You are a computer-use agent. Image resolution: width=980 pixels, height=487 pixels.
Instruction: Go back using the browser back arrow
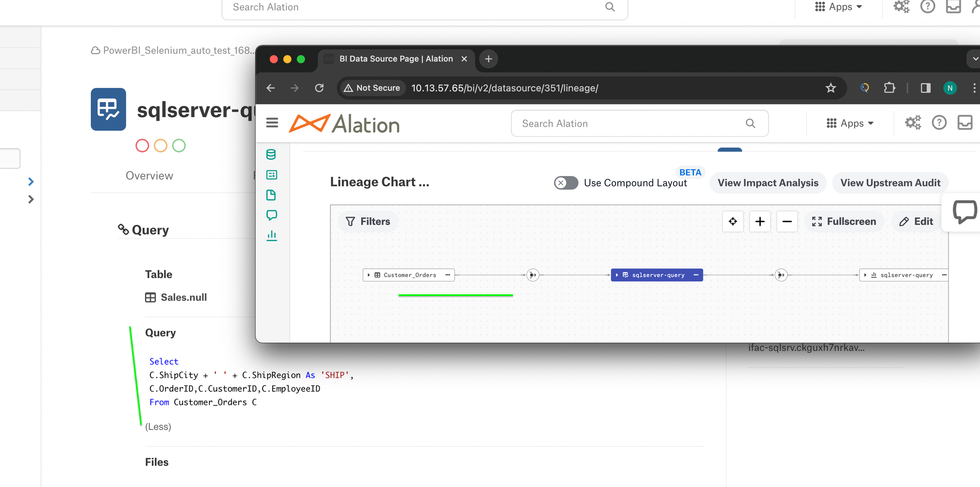[271, 88]
